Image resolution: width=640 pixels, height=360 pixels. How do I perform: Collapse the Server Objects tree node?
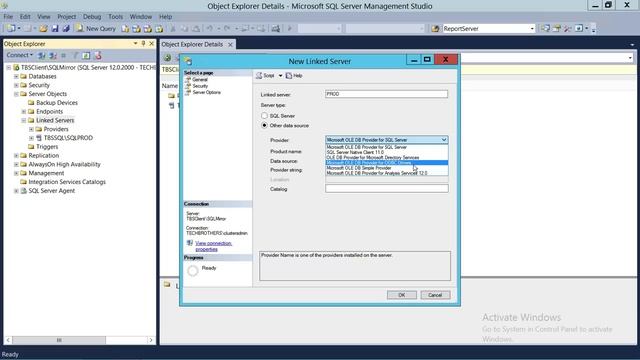16,94
